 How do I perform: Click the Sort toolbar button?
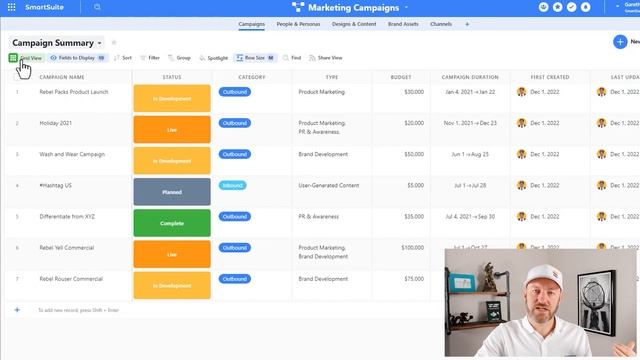(x=123, y=58)
